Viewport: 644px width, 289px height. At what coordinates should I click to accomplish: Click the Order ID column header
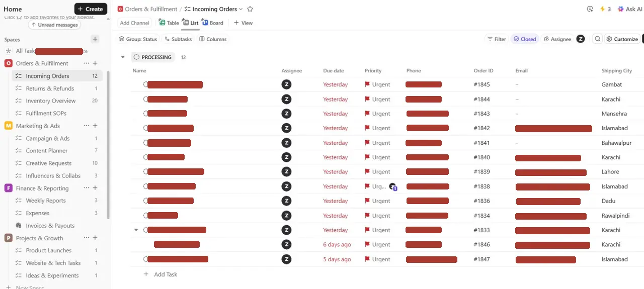click(x=484, y=71)
